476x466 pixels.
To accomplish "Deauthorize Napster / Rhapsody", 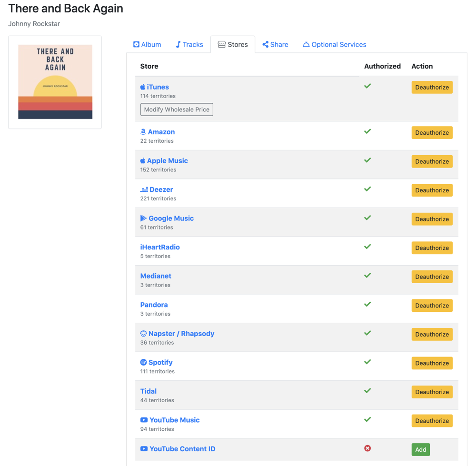I will coord(432,334).
